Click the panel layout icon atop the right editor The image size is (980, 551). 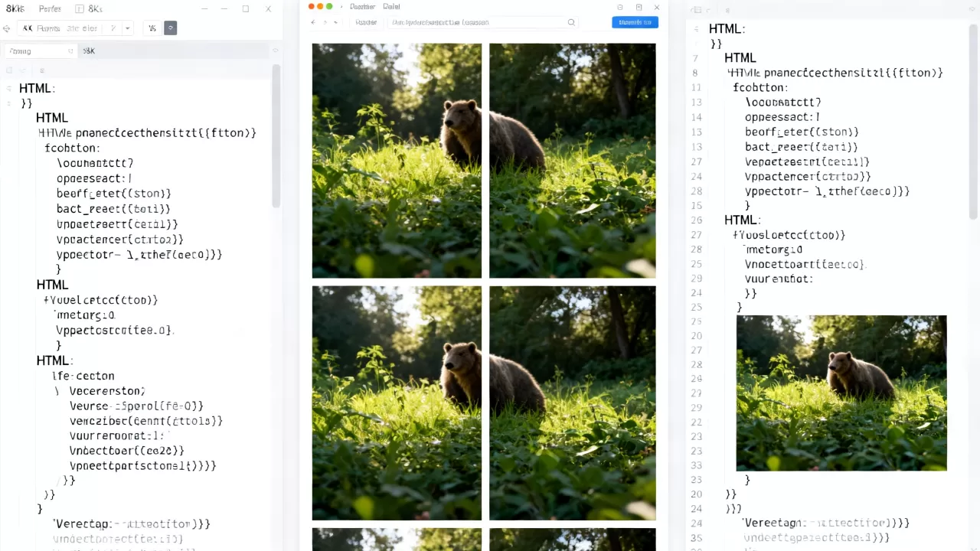(x=696, y=10)
